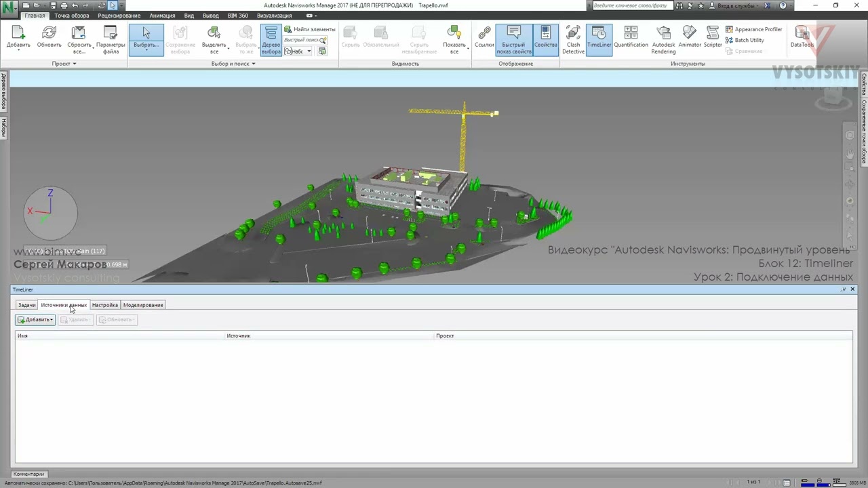Open the Комментарии tab at bottom
The image size is (868, 488).
pos(28,474)
